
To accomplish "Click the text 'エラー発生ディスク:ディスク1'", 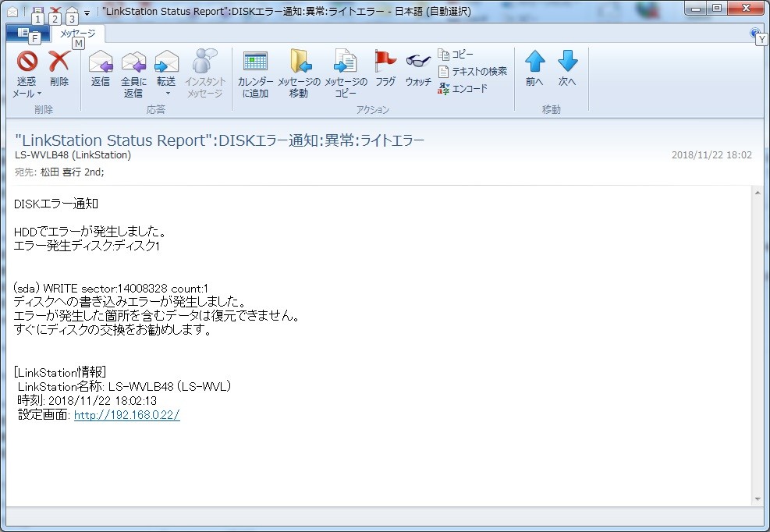I will pyautogui.click(x=87, y=246).
